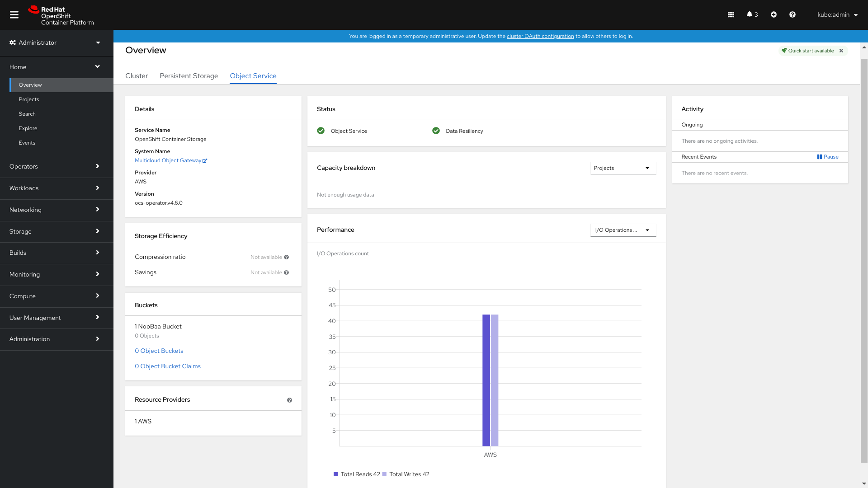Click the Data Resiliency status icon
Image resolution: width=868 pixels, height=488 pixels.
tap(436, 131)
